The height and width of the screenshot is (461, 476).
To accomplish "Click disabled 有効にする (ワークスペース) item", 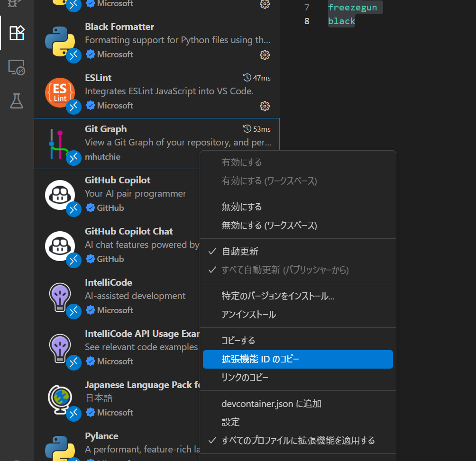I will pos(298,181).
